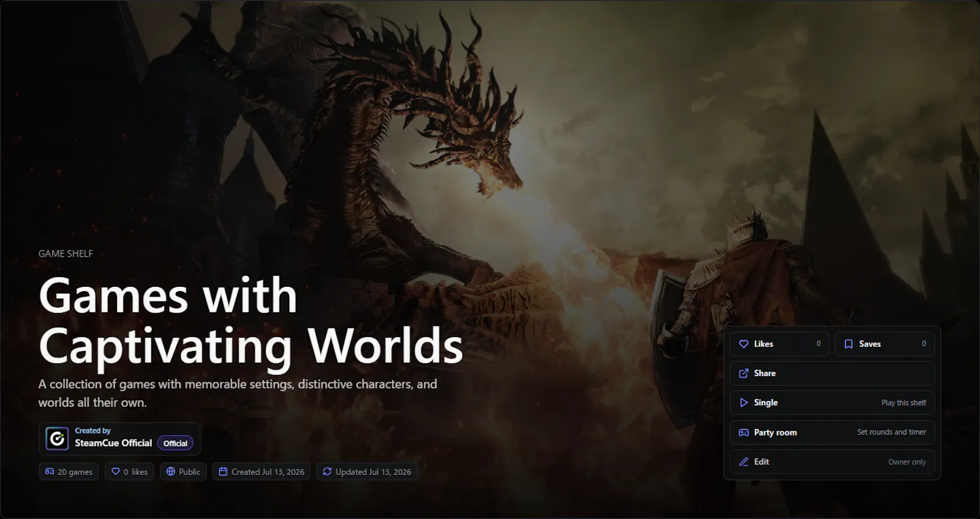Click 'Set rounds and timer' text
This screenshot has width=980, height=519.
point(891,432)
